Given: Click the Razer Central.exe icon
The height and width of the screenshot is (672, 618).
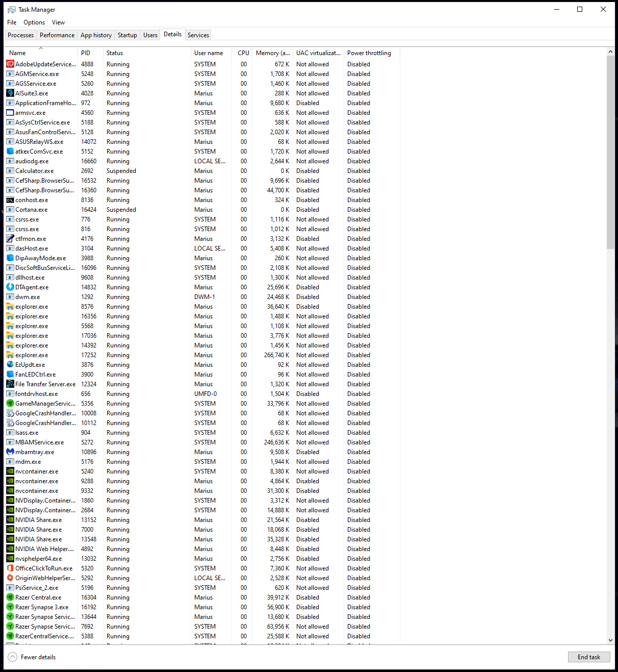Looking at the screenshot, I should click(10, 598).
